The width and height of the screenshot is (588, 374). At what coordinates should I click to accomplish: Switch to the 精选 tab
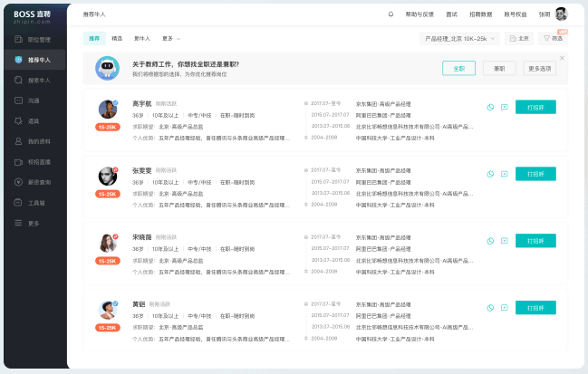[x=117, y=39]
